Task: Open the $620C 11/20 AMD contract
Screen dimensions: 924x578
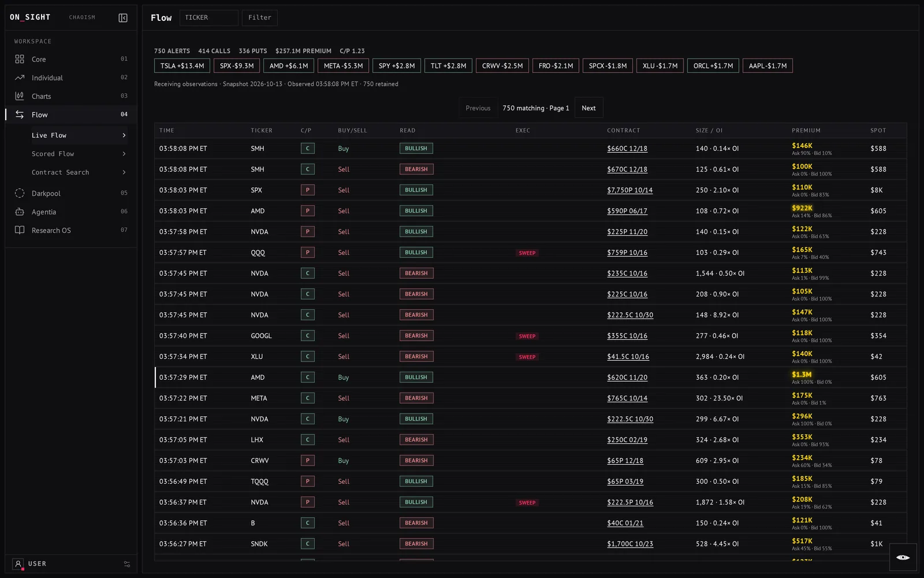Action: (x=627, y=377)
